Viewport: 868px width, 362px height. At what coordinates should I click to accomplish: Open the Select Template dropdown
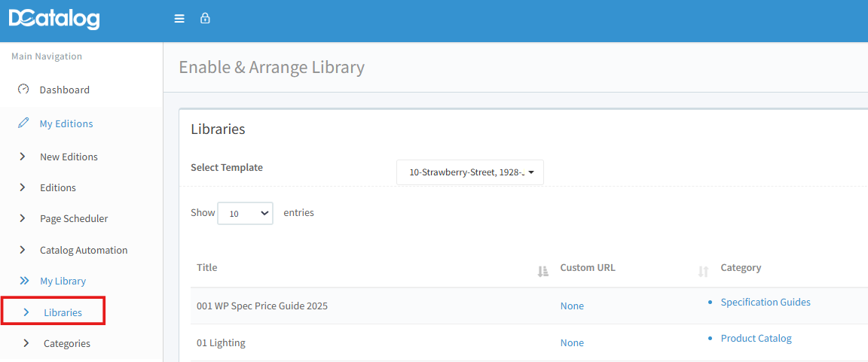coord(470,172)
